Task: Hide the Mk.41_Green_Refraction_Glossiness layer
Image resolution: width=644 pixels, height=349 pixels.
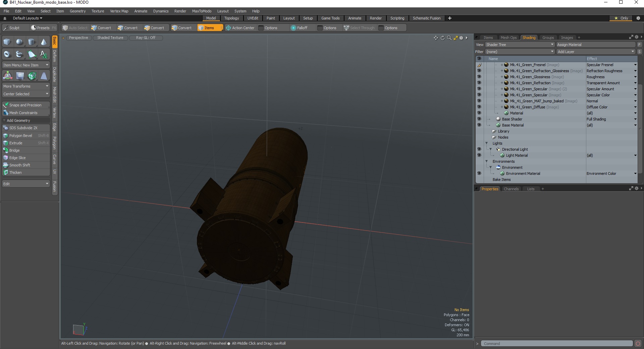Action: (479, 71)
